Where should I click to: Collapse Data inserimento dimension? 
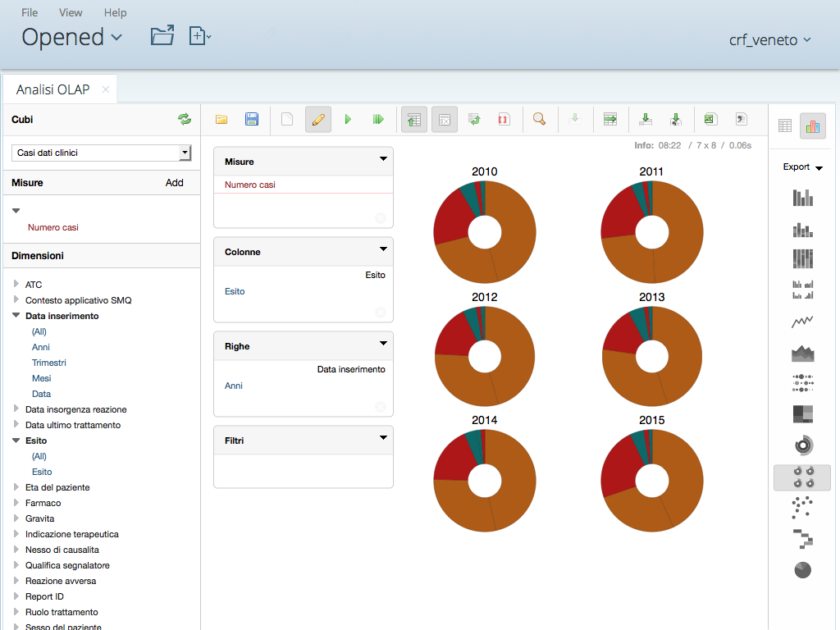coord(16,315)
